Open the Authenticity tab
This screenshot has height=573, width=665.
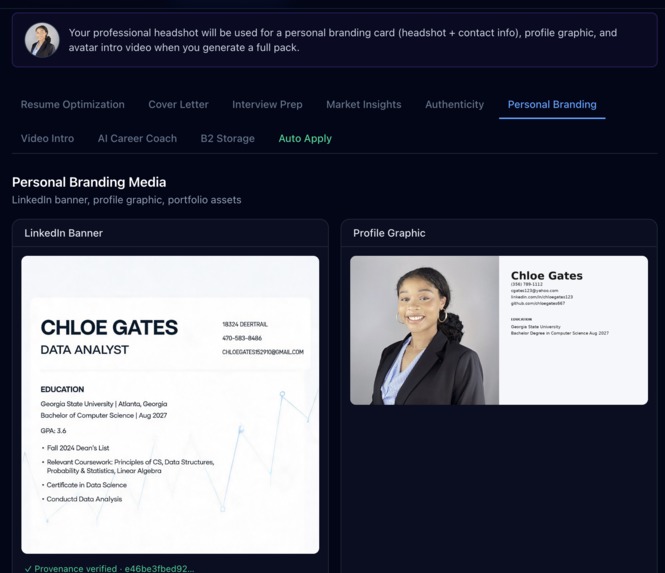pos(454,104)
